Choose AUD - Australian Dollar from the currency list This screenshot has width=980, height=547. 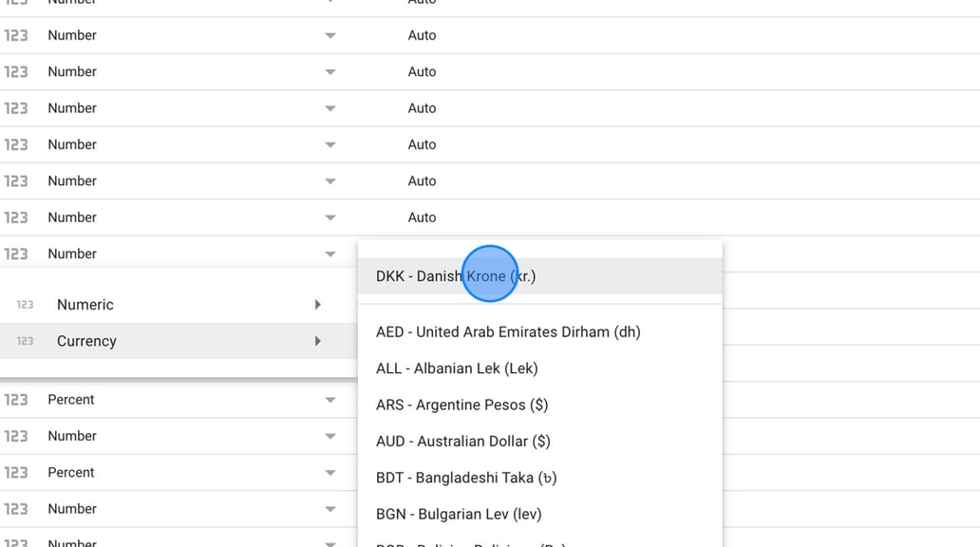462,441
